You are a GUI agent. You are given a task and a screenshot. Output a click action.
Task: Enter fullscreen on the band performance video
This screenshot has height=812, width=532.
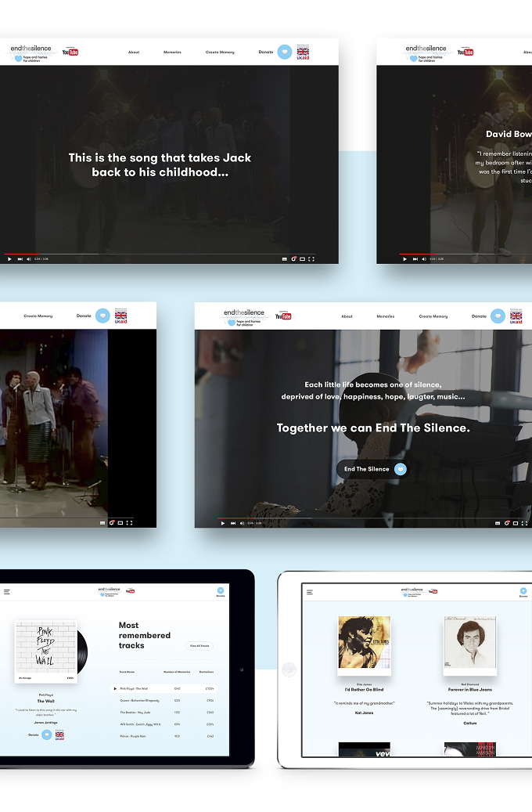[x=129, y=523]
